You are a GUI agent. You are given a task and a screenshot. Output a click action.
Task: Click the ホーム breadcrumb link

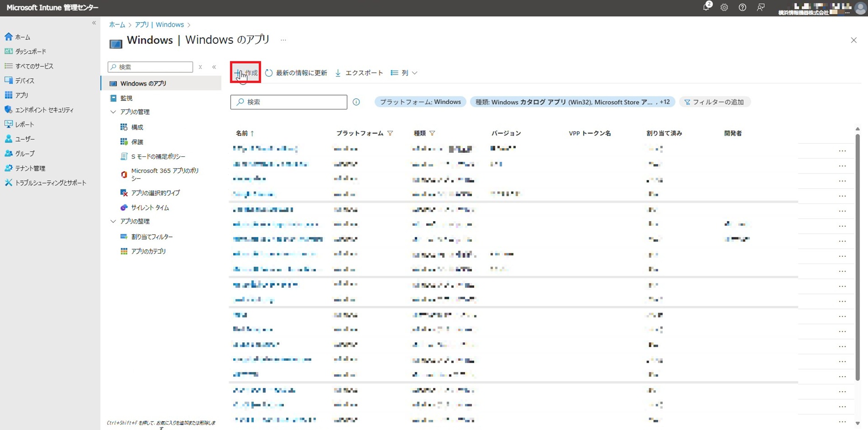[x=117, y=24]
